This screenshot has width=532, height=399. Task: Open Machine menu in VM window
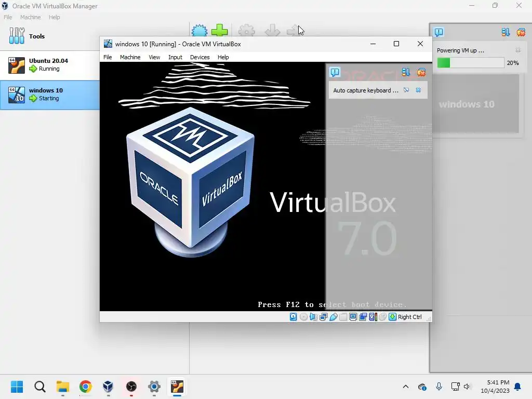pyautogui.click(x=130, y=57)
